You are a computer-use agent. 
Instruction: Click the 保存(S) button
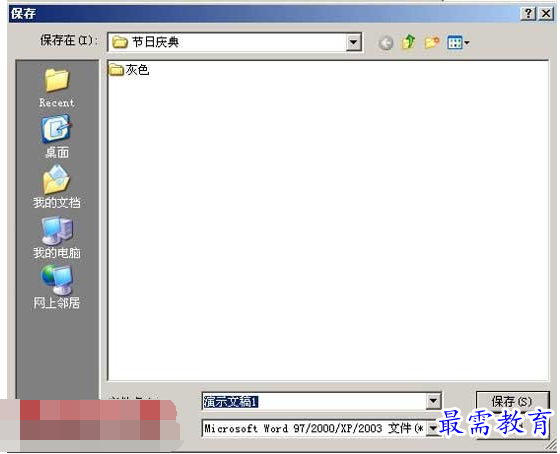(x=512, y=401)
